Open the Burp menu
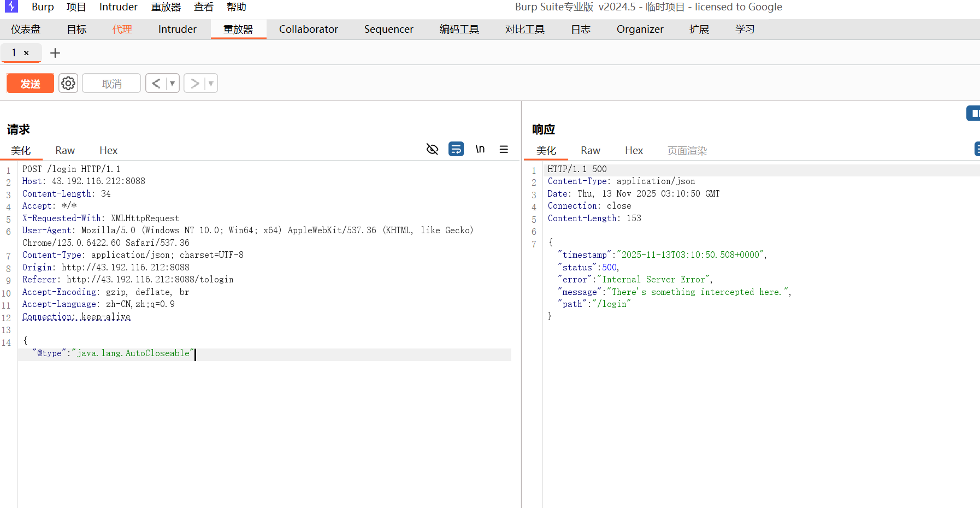This screenshot has width=980, height=508. click(x=43, y=7)
